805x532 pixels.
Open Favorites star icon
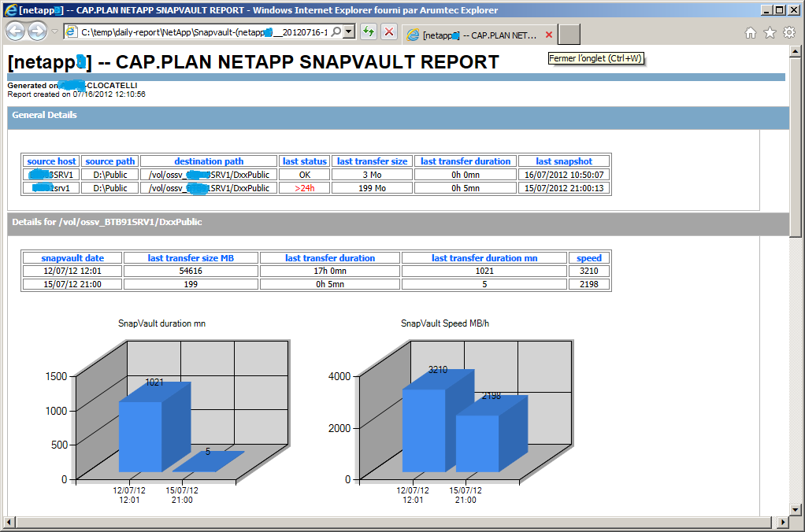(770, 32)
